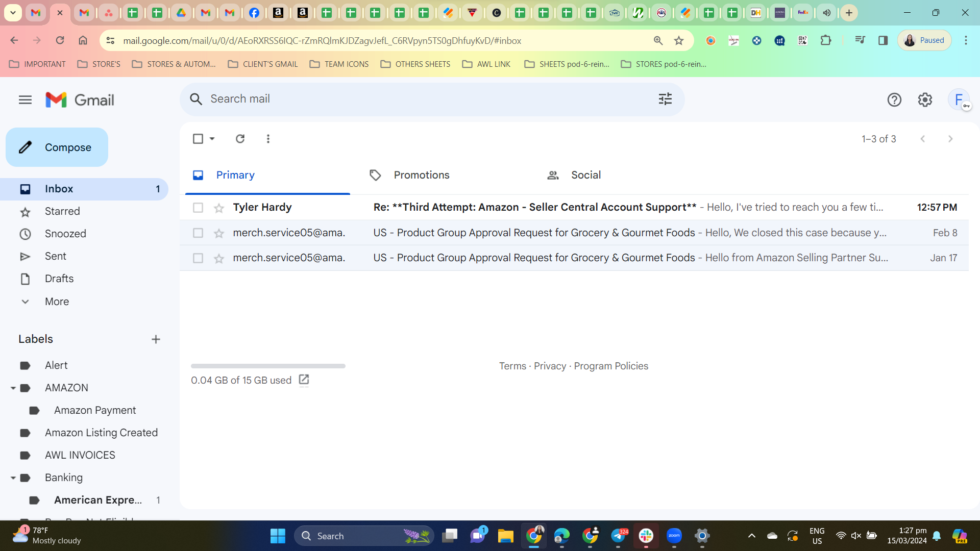This screenshot has height=551, width=980.
Task: Open the American Express sublabel
Action: coord(98,500)
